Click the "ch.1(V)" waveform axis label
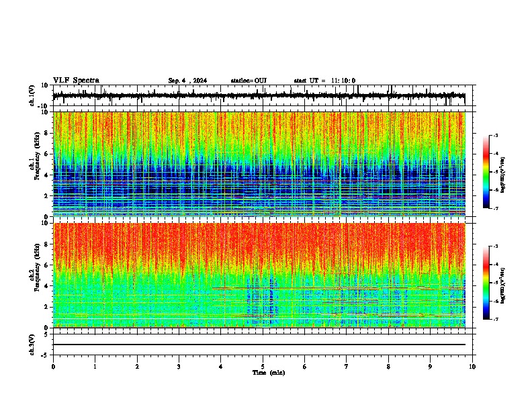The image size is (532, 411). click(x=32, y=95)
